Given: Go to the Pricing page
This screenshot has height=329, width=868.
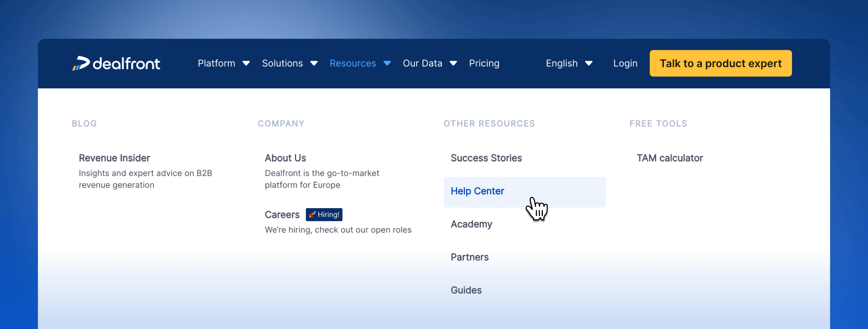Looking at the screenshot, I should coord(484,63).
